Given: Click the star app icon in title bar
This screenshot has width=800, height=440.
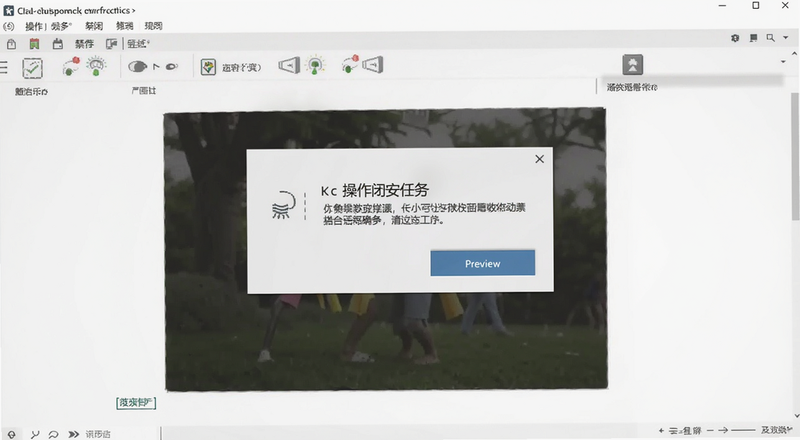Looking at the screenshot, I should tap(9, 10).
